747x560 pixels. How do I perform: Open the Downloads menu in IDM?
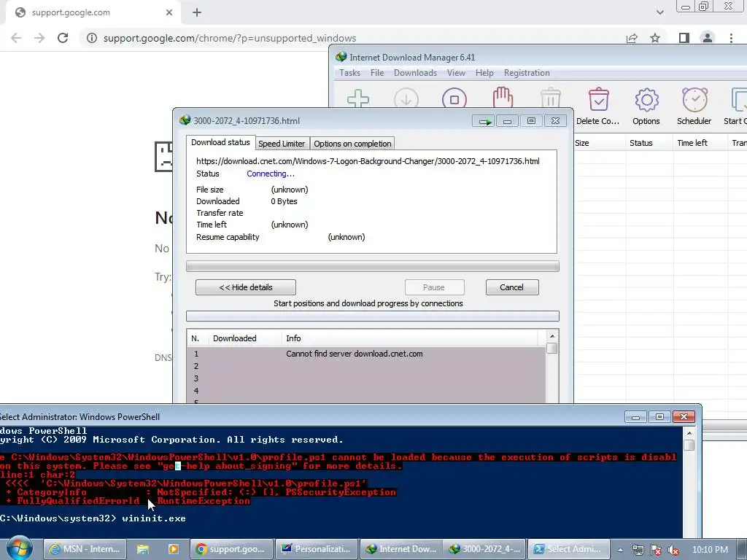pos(415,73)
